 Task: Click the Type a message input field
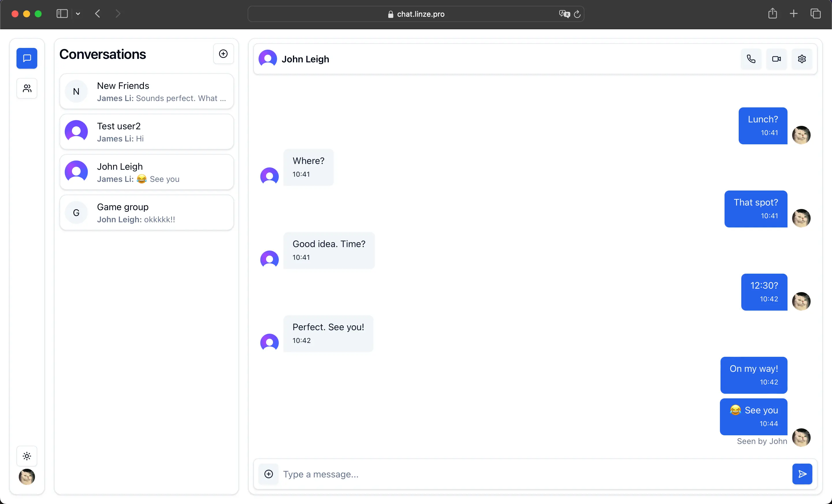tap(534, 474)
